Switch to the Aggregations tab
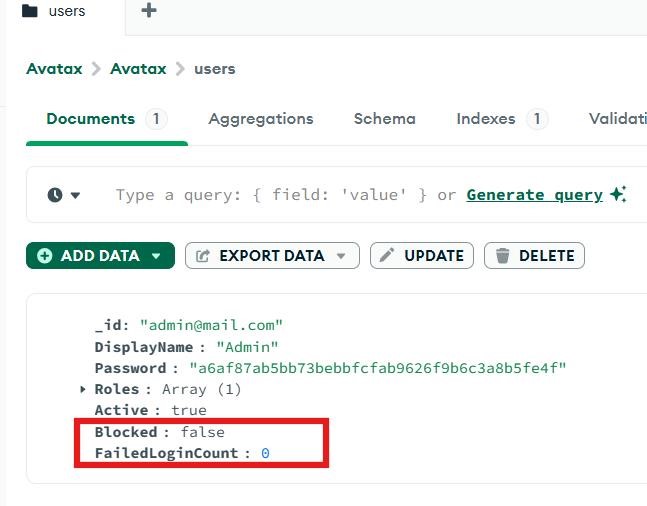This screenshot has width=647, height=506. [x=260, y=119]
